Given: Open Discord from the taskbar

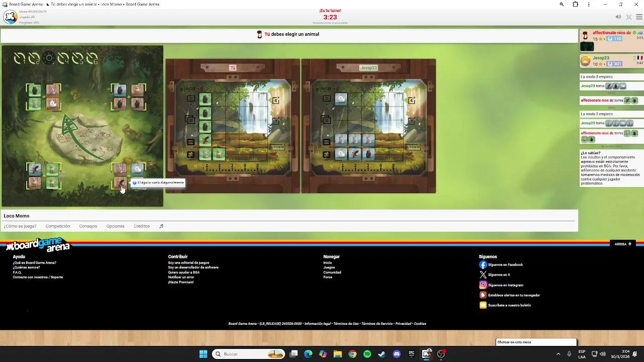Looking at the screenshot, I should coord(397,354).
